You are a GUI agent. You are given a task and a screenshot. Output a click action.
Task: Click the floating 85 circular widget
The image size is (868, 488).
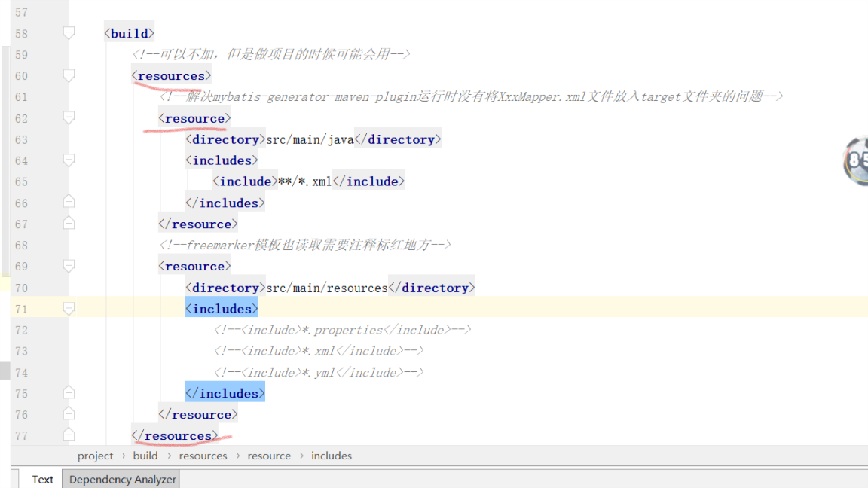point(856,160)
